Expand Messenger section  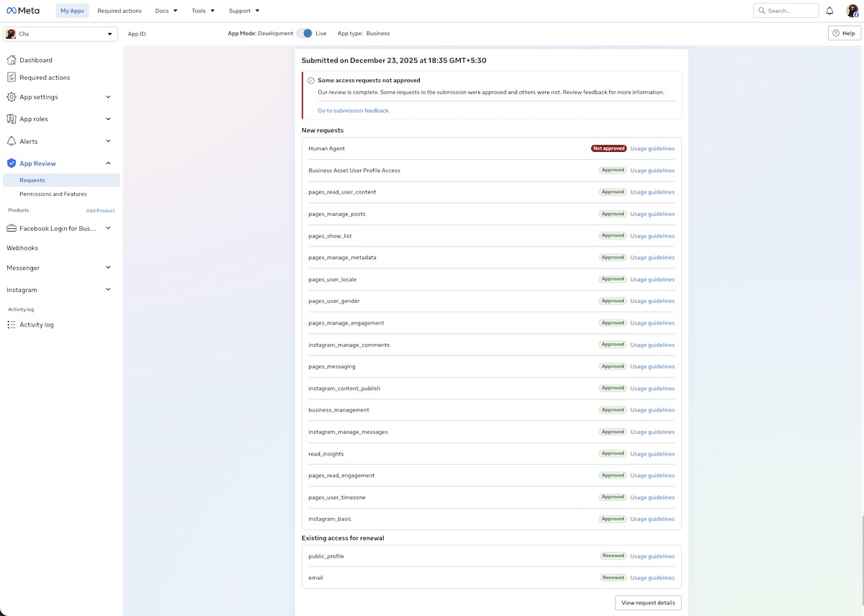click(x=109, y=267)
